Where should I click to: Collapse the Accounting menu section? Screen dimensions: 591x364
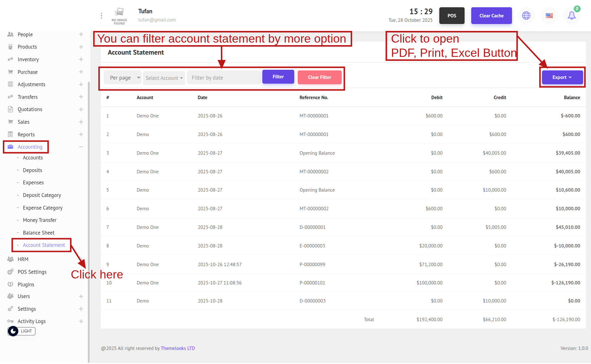click(x=81, y=147)
